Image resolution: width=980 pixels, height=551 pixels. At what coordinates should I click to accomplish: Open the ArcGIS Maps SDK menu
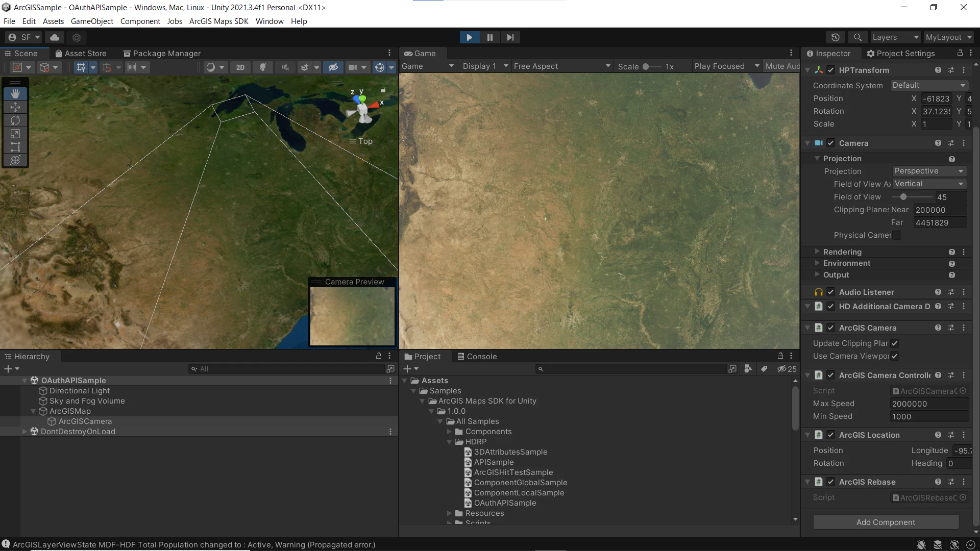(218, 21)
